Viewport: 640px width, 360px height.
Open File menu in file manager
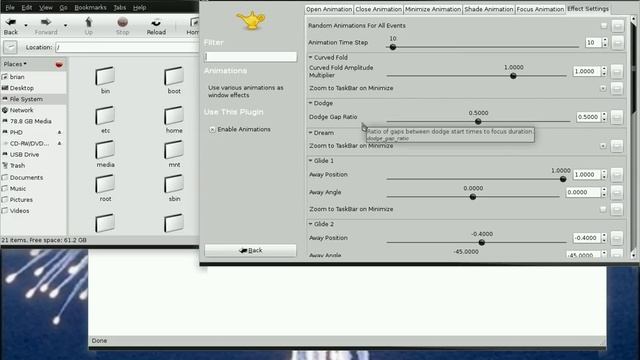[x=10, y=7]
